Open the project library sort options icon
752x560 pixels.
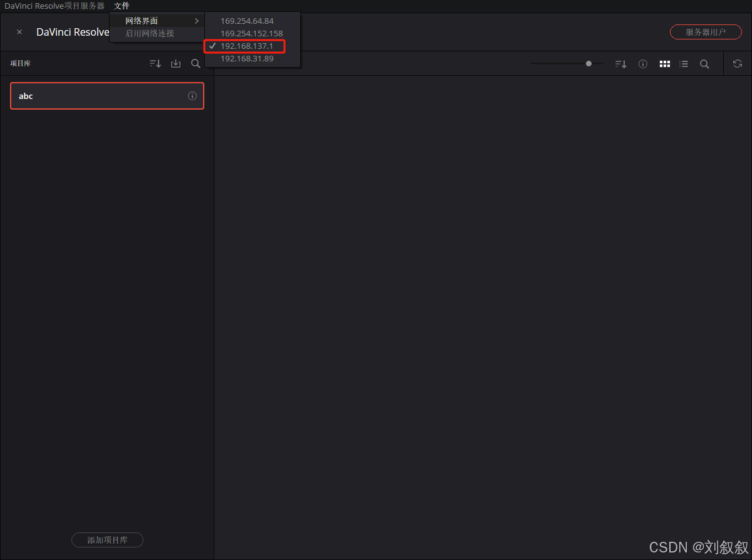point(154,63)
